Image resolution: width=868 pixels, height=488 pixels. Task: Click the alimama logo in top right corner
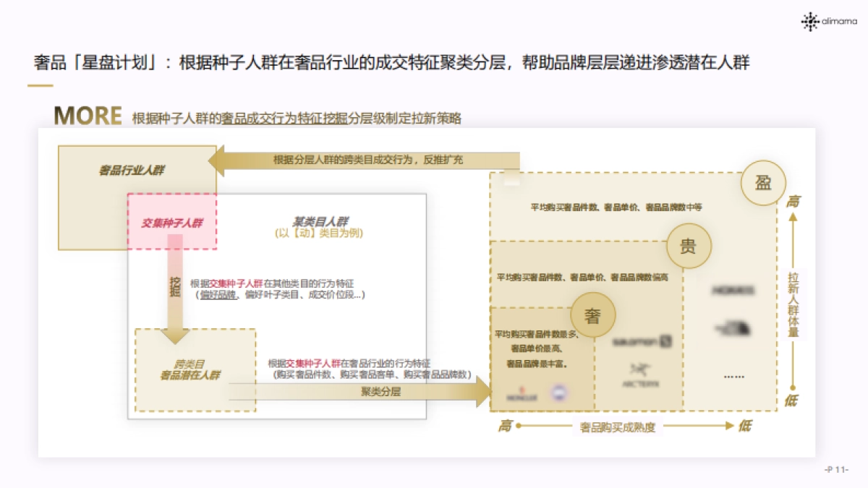coord(829,20)
